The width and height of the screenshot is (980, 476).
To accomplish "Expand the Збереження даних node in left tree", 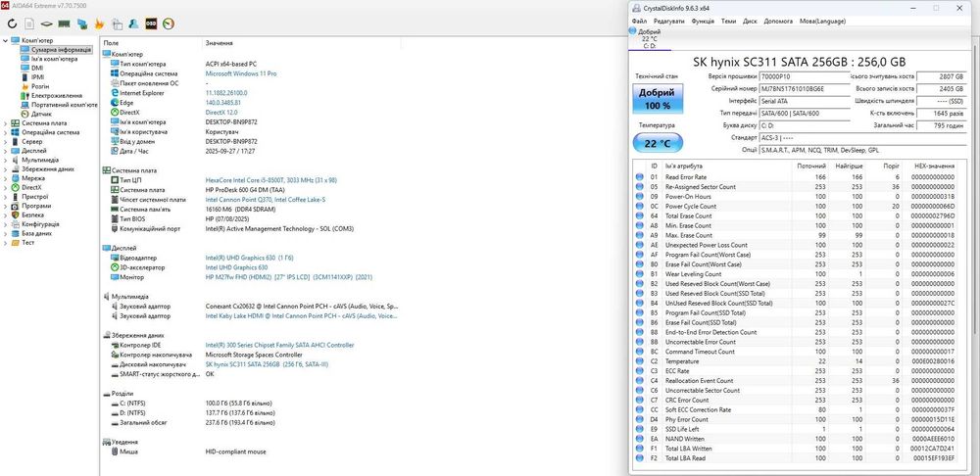I will coord(6,169).
